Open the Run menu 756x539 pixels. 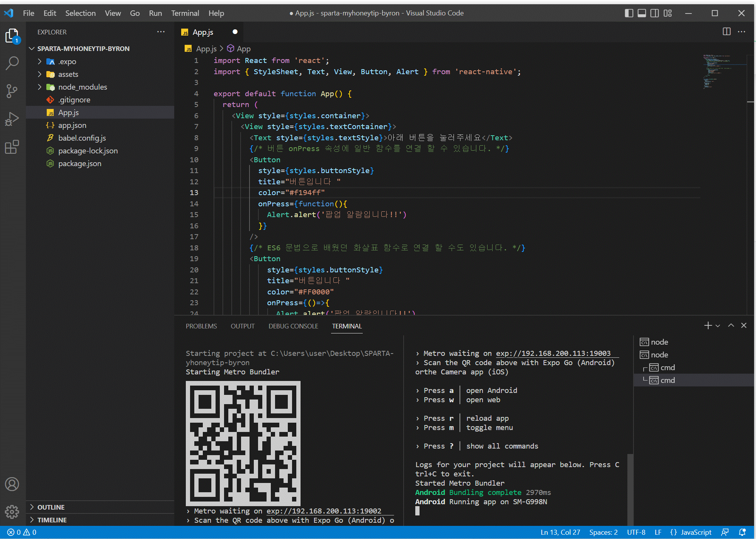(x=155, y=13)
